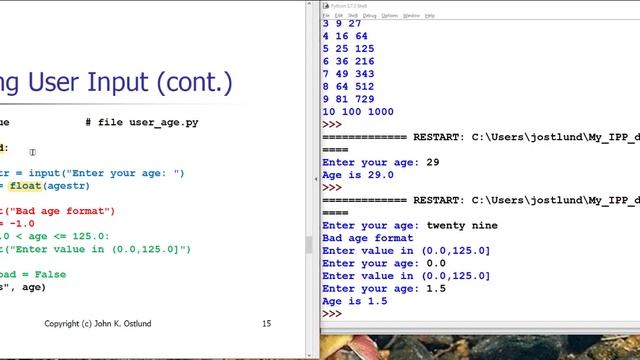This screenshot has width=640, height=360.
Task: Open the Help menu in IDLE
Action: [430, 16]
